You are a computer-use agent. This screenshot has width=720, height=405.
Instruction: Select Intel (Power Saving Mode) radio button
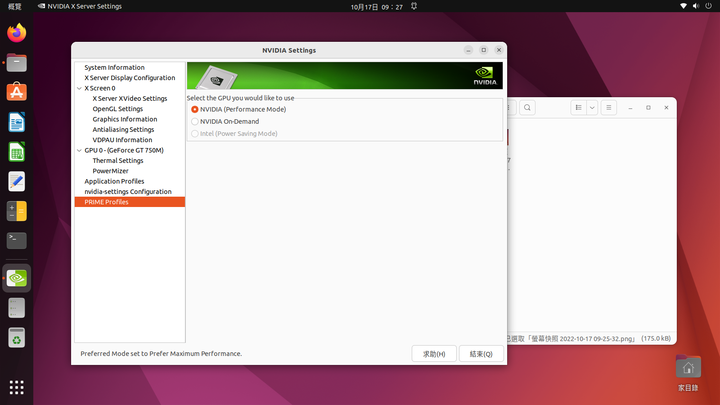pyautogui.click(x=195, y=134)
